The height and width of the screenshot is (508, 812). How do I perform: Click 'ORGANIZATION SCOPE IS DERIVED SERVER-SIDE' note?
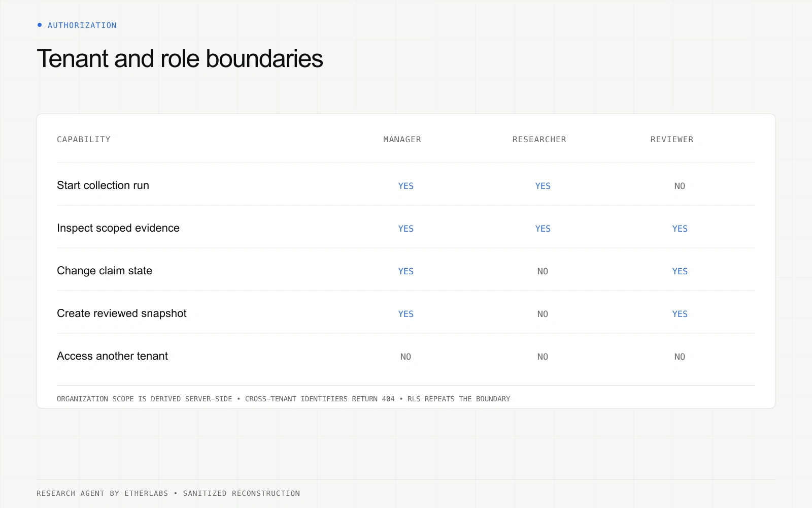pos(145,399)
